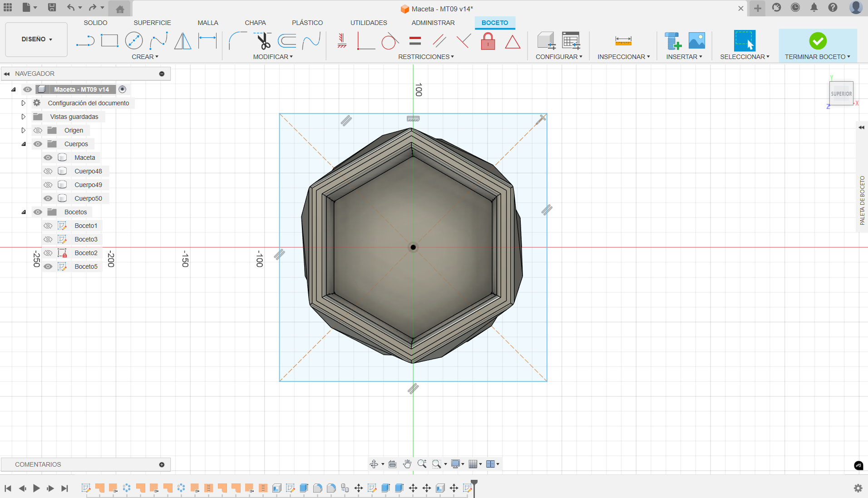Click the SUPERIOR view cube face
This screenshot has width=868, height=498.
point(841,94)
